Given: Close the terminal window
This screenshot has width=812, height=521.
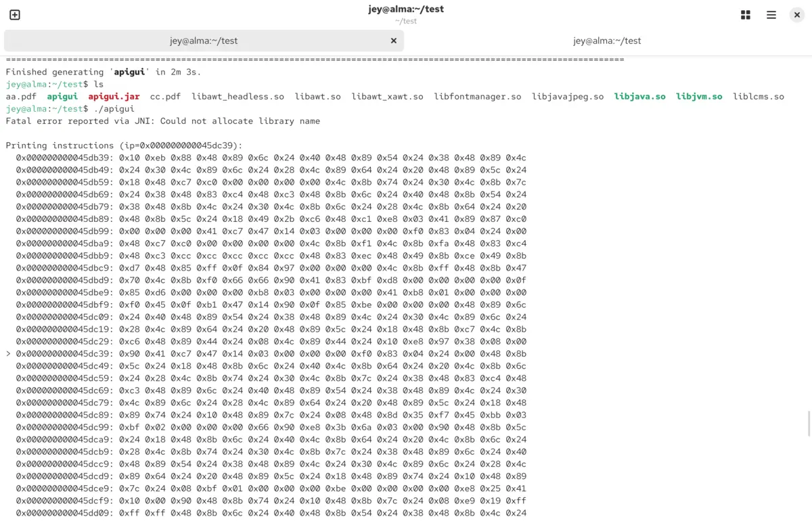Looking at the screenshot, I should tap(797, 15).
